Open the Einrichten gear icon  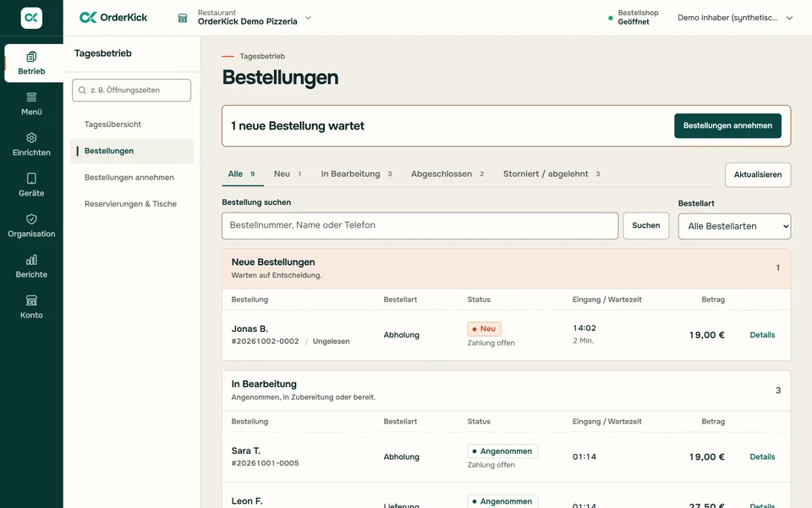tap(31, 137)
